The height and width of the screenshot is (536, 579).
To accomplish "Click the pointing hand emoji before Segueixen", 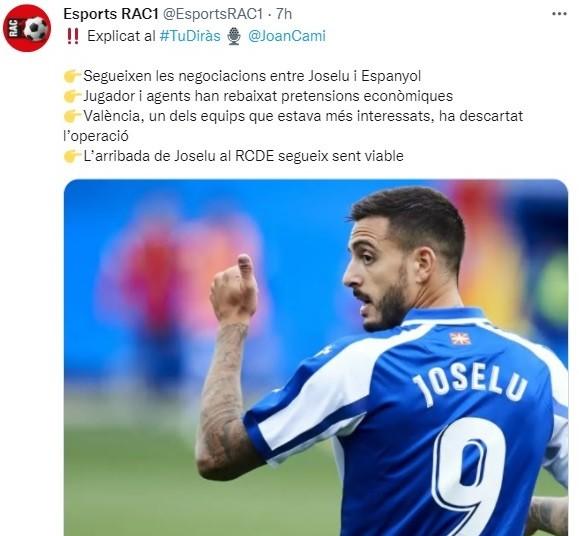I will coord(72,76).
